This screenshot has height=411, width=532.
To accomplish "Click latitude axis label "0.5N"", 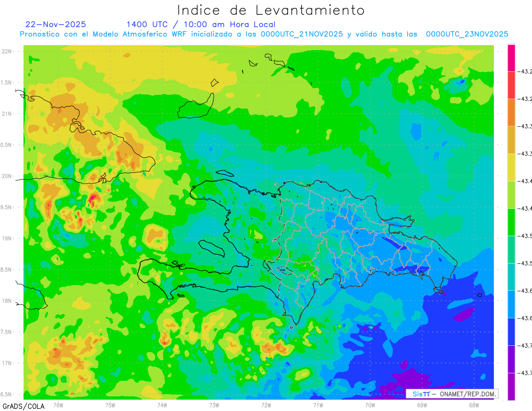I will 6,145.
